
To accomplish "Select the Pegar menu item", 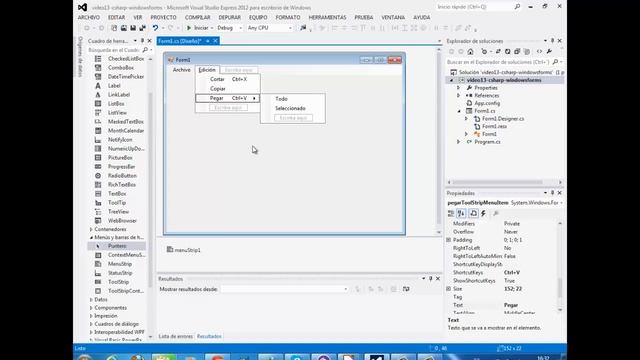I will (228, 98).
